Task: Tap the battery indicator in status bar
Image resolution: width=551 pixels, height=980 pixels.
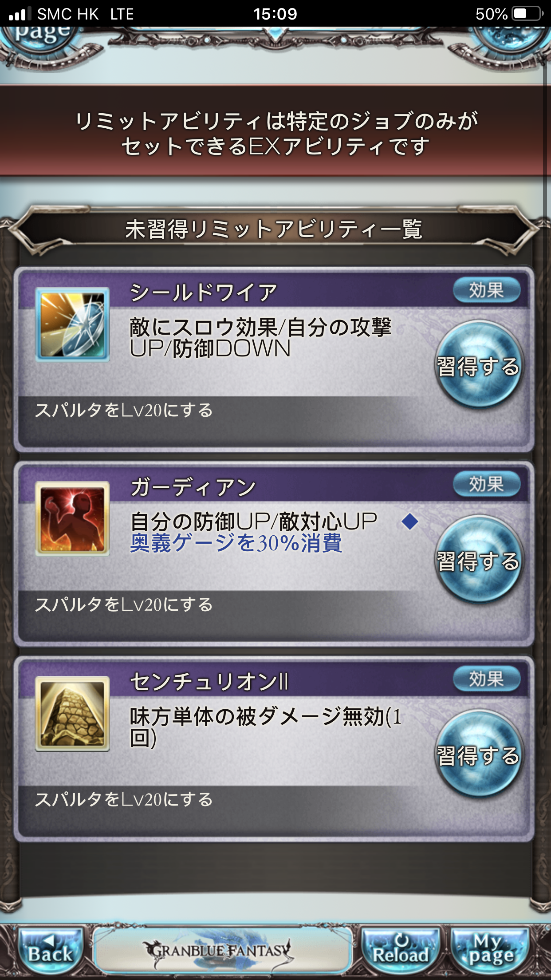Action: point(527,14)
